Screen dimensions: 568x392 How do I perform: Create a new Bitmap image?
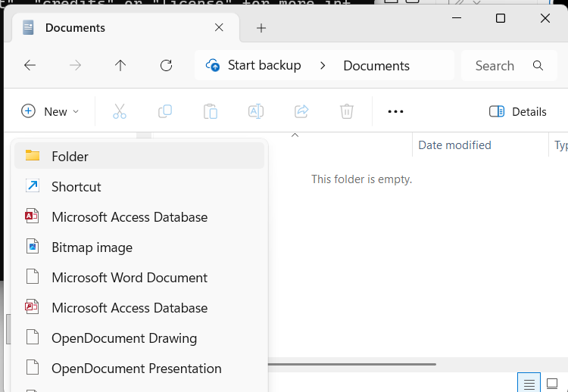click(139, 247)
